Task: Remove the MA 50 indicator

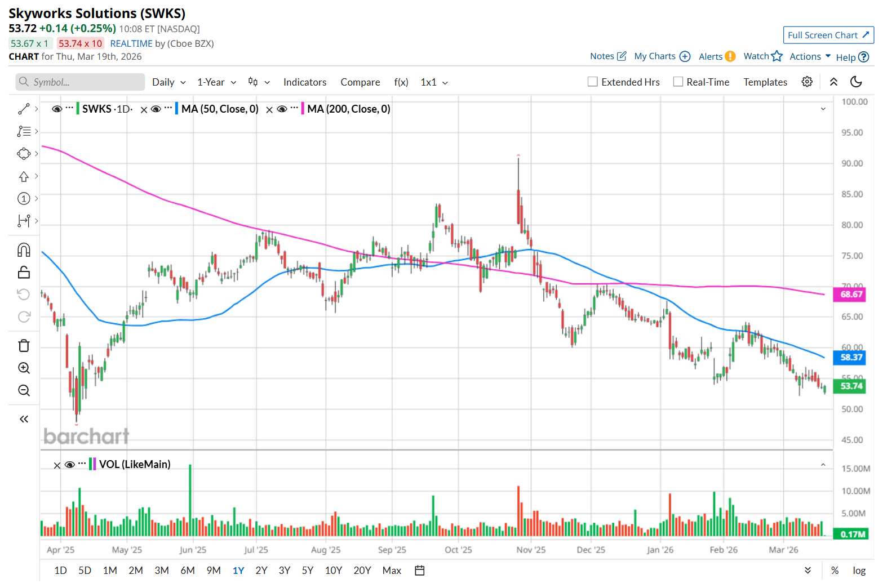Action: click(144, 110)
